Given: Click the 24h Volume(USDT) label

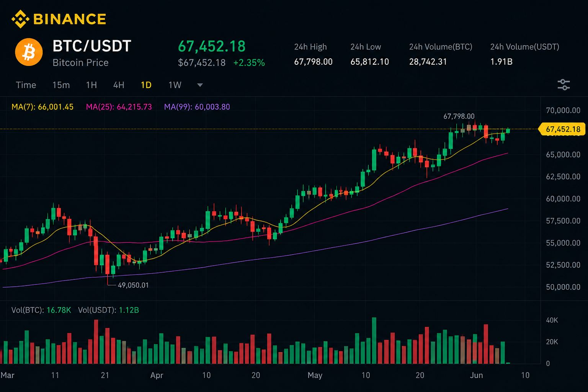Looking at the screenshot, I should pos(525,47).
